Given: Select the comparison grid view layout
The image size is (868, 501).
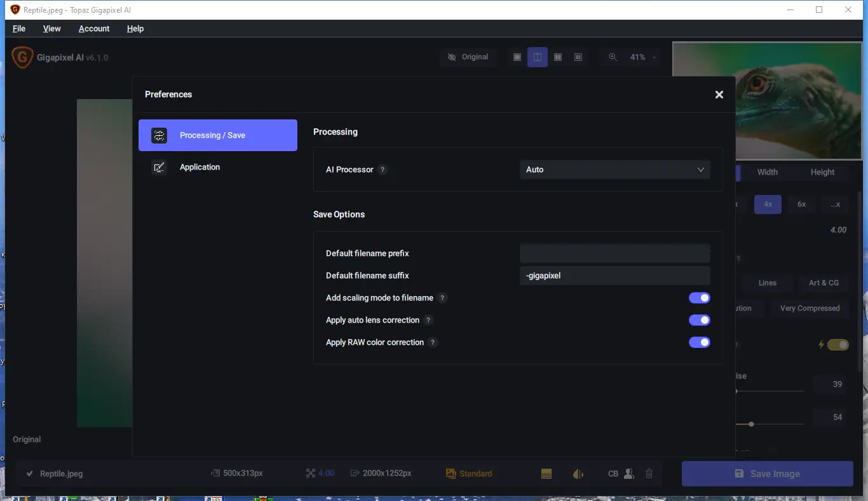Looking at the screenshot, I should [578, 57].
